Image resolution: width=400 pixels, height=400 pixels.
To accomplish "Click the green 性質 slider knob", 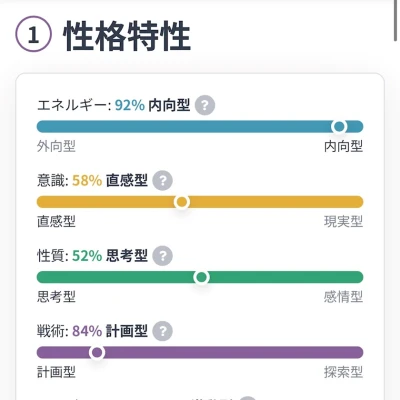I will [202, 277].
